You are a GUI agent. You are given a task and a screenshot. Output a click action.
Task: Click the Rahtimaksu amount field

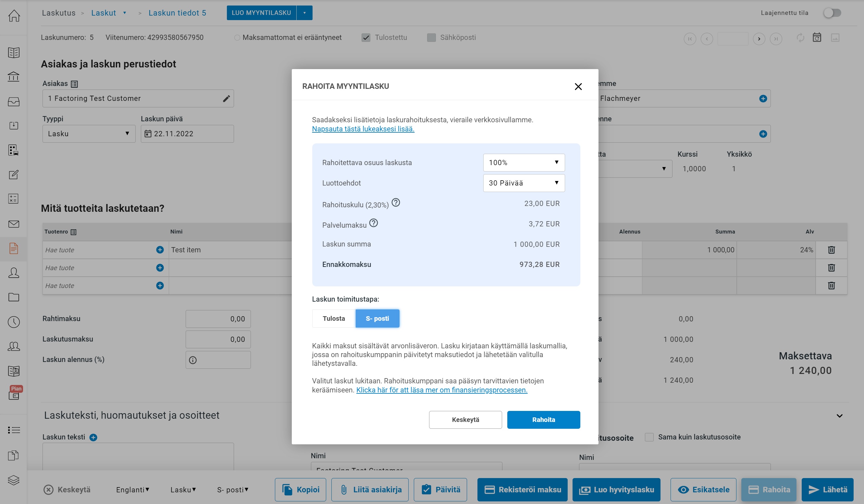(x=218, y=319)
